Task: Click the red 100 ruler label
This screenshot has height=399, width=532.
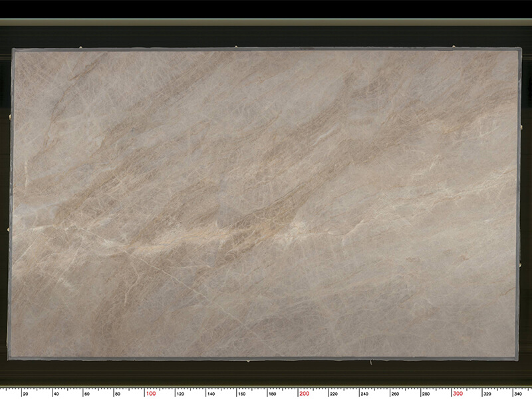Action: (x=151, y=394)
